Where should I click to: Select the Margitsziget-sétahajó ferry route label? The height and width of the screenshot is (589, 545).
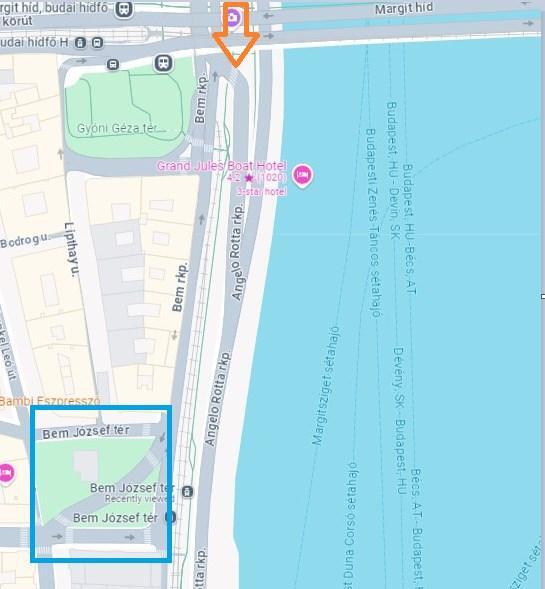point(326,385)
